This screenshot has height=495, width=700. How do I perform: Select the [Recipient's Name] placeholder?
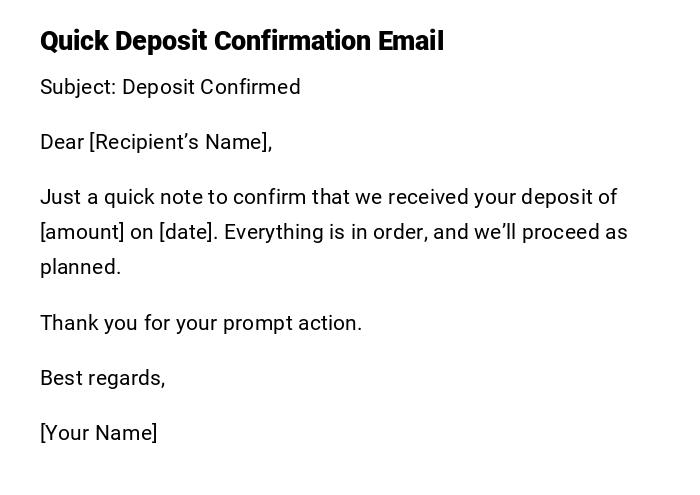pyautogui.click(x=180, y=142)
